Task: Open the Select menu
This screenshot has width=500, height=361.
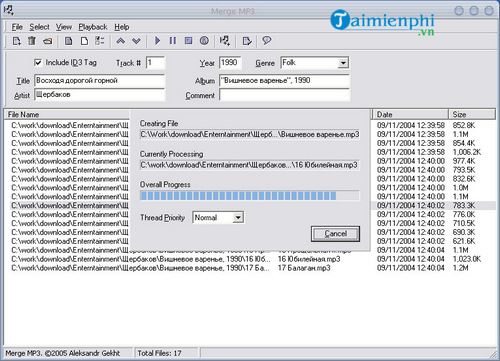Action: (x=39, y=27)
